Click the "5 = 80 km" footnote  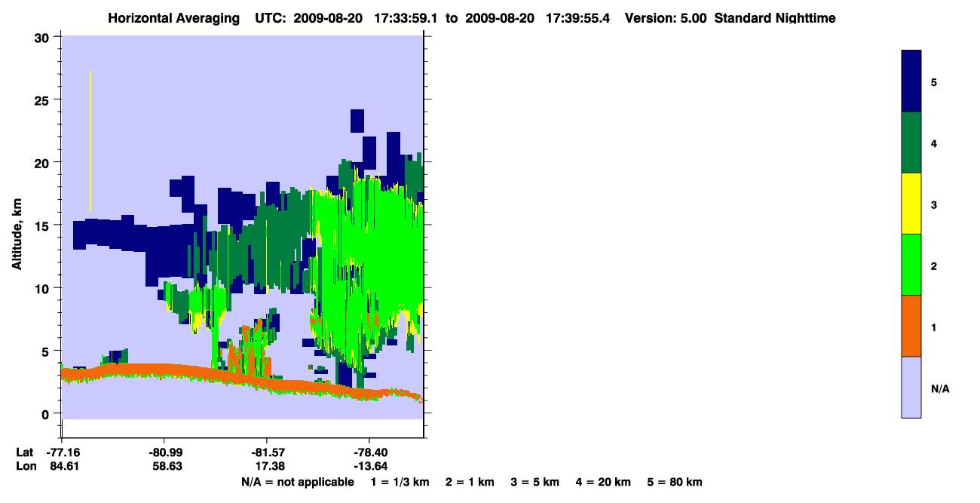(675, 482)
